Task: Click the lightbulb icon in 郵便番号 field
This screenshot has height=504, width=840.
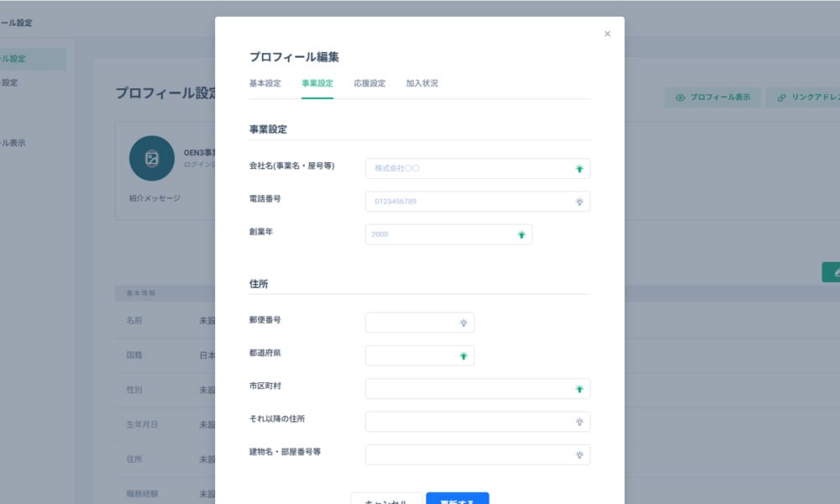Action: tap(463, 323)
